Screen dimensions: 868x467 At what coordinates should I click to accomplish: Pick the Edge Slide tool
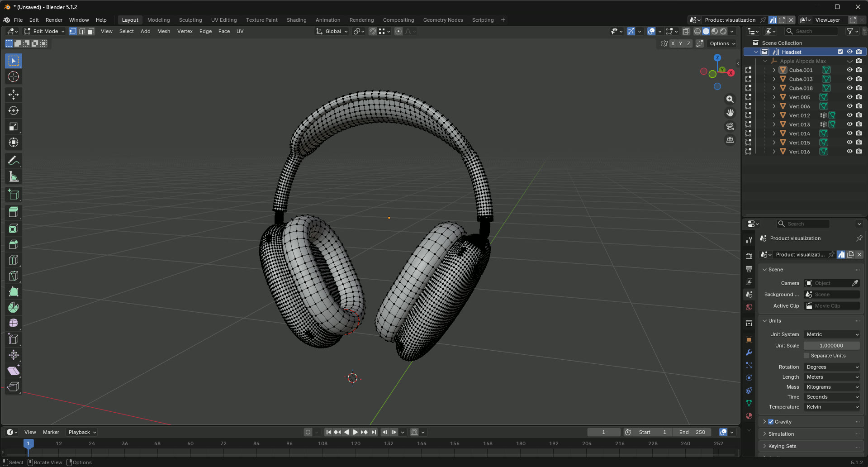[x=14, y=339]
